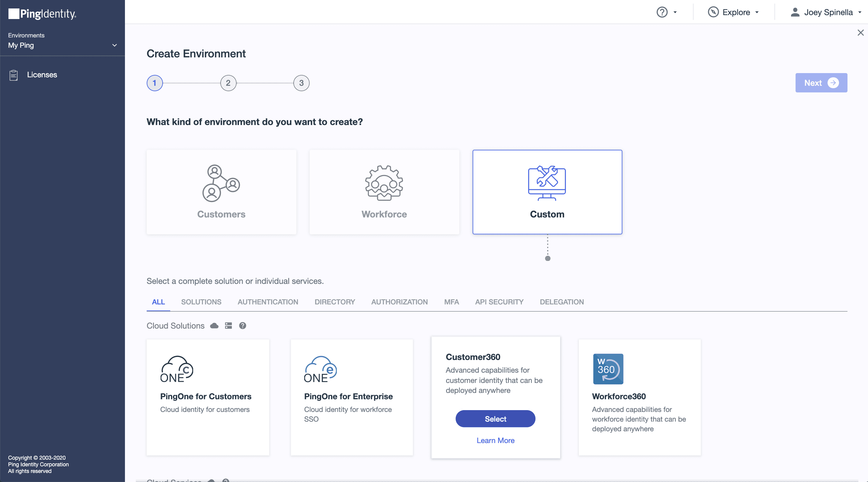Click the Workforce360 W360 logo
Viewport: 868px width, 482px height.
point(608,369)
